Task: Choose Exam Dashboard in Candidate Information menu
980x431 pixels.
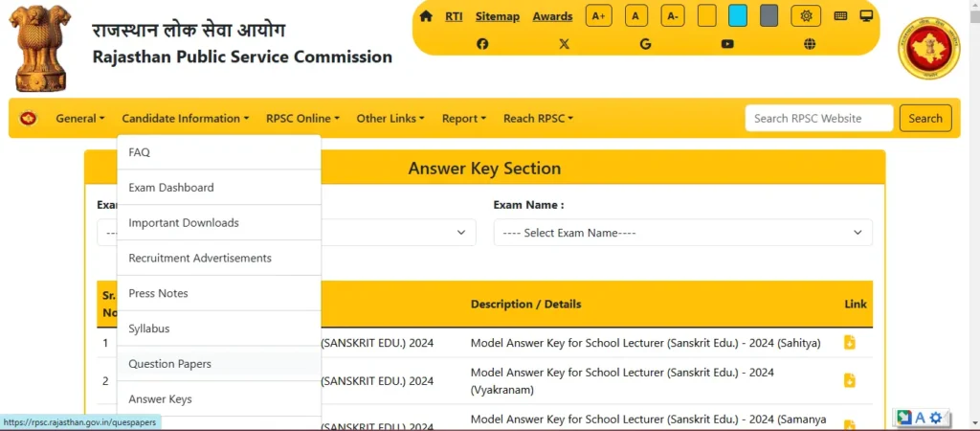Action: [171, 188]
